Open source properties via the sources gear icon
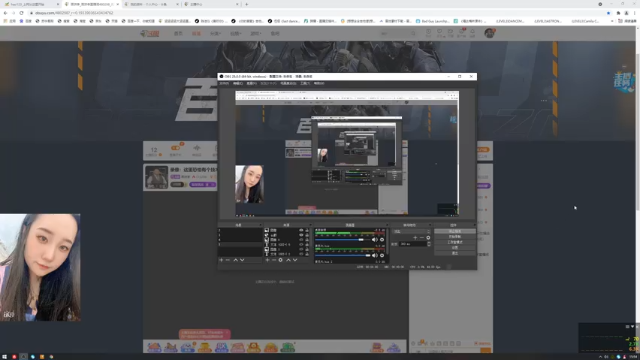This screenshot has height=360, width=640. 280,260
